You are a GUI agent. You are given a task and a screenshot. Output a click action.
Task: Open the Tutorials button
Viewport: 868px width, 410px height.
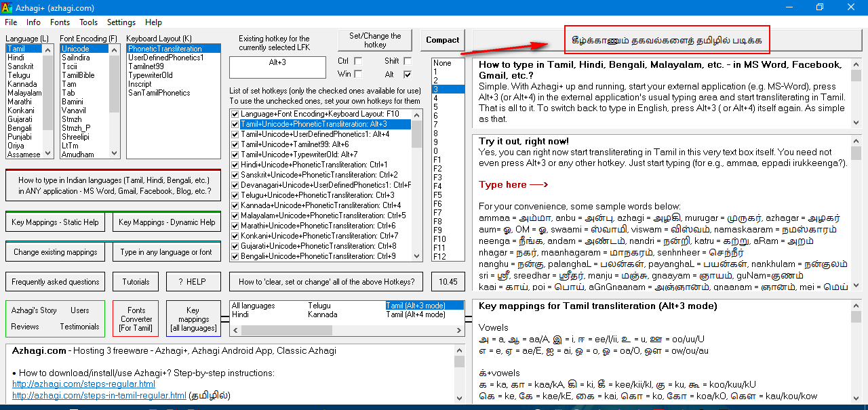point(136,282)
